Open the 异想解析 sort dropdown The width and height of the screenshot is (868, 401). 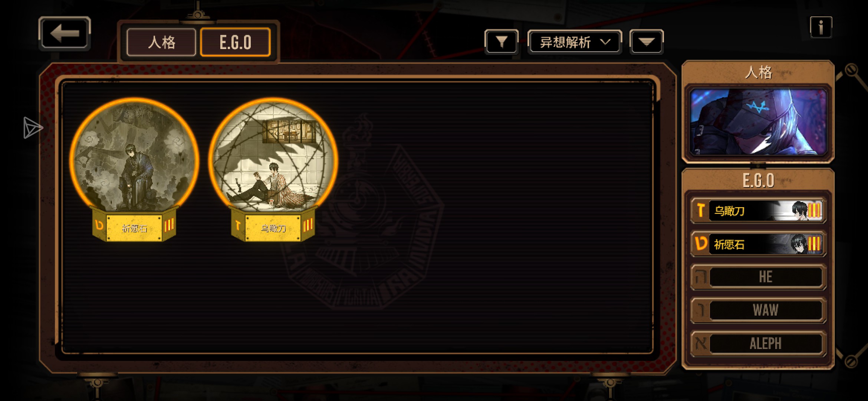575,42
